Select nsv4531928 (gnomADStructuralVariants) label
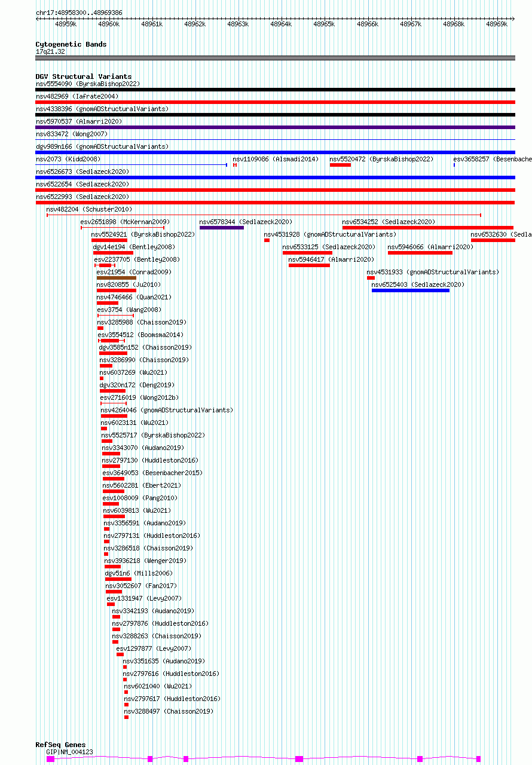532x765 pixels. (x=330, y=234)
